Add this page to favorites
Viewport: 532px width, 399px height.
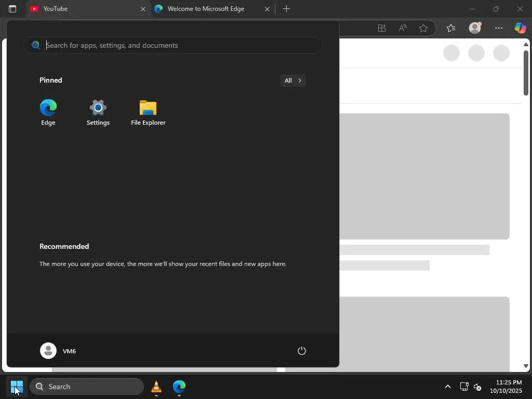tap(423, 28)
